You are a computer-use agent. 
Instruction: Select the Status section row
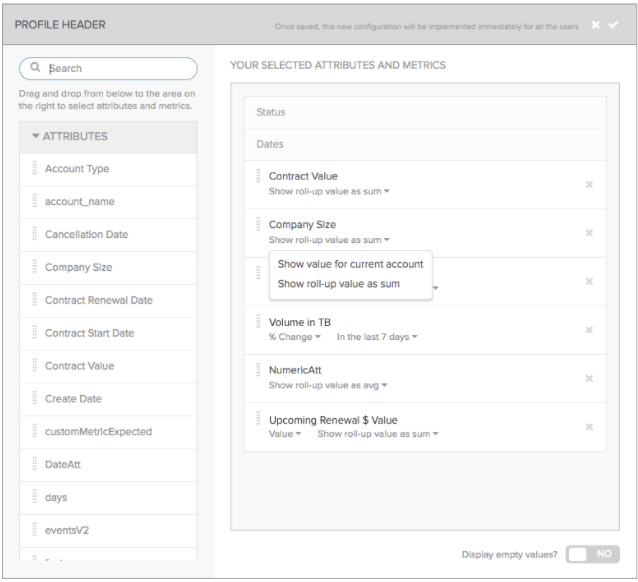coord(425,112)
